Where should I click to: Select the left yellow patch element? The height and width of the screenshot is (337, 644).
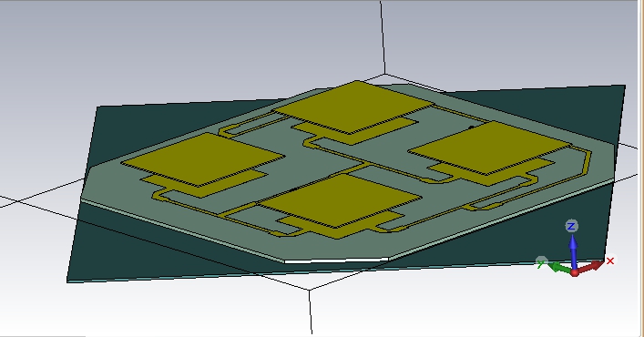[202, 159]
